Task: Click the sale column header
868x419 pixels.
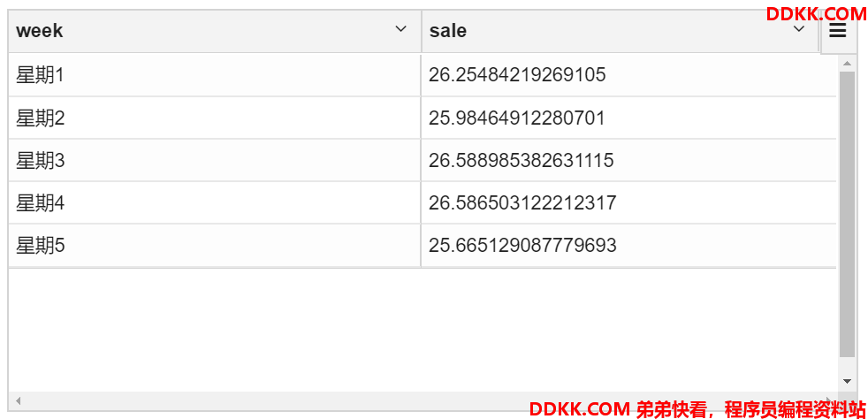Action: pyautogui.click(x=620, y=31)
